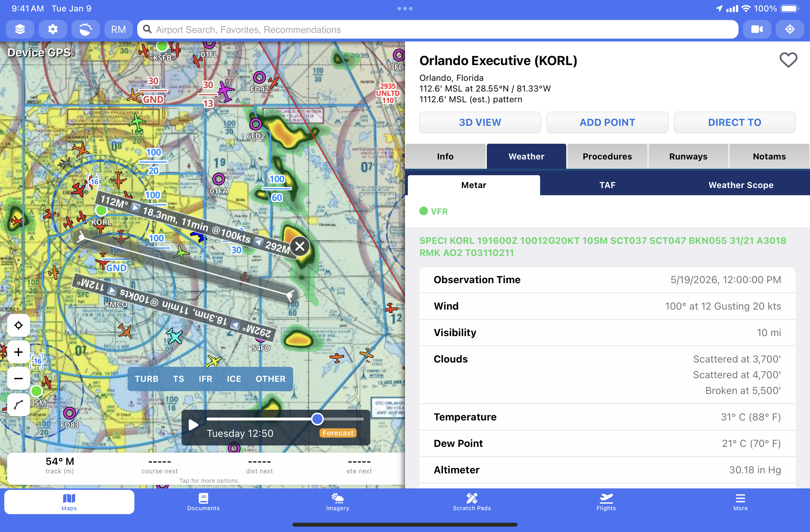Viewport: 810px width, 532px height.
Task: Open the Maps bottom tab
Action: (x=69, y=502)
